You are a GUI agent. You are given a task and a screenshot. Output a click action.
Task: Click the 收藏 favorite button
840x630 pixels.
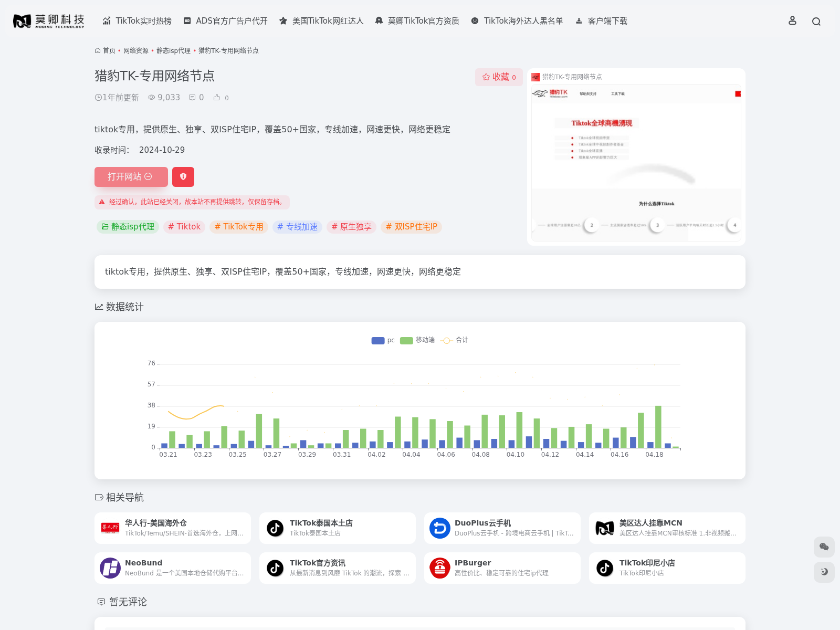click(499, 77)
